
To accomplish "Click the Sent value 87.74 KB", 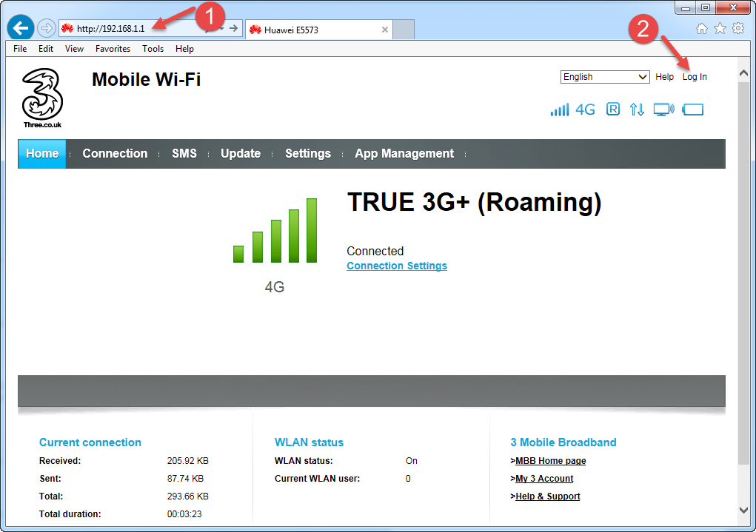I will coord(186,479).
